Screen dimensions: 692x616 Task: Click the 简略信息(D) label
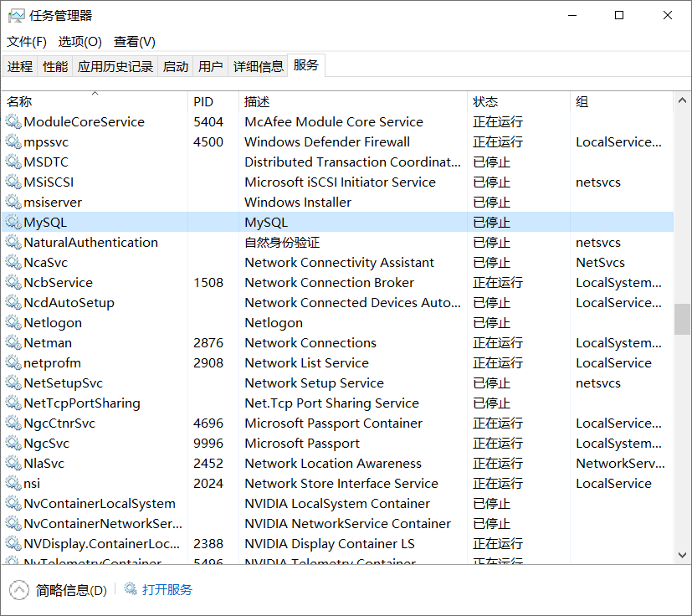click(x=71, y=590)
